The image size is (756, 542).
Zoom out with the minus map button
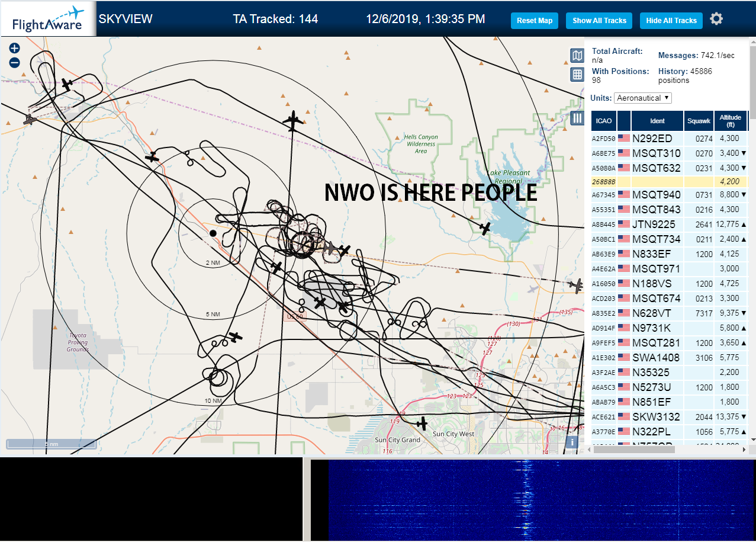[x=15, y=62]
